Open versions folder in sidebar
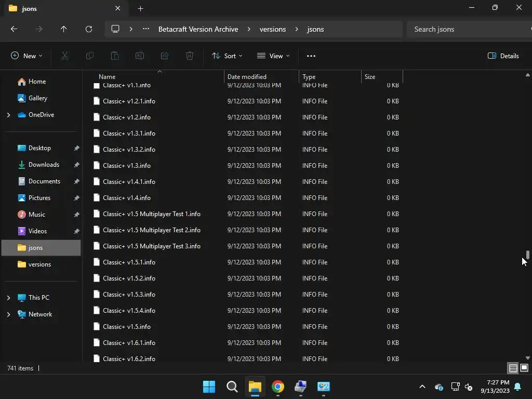This screenshot has width=532, height=399. tap(41, 264)
